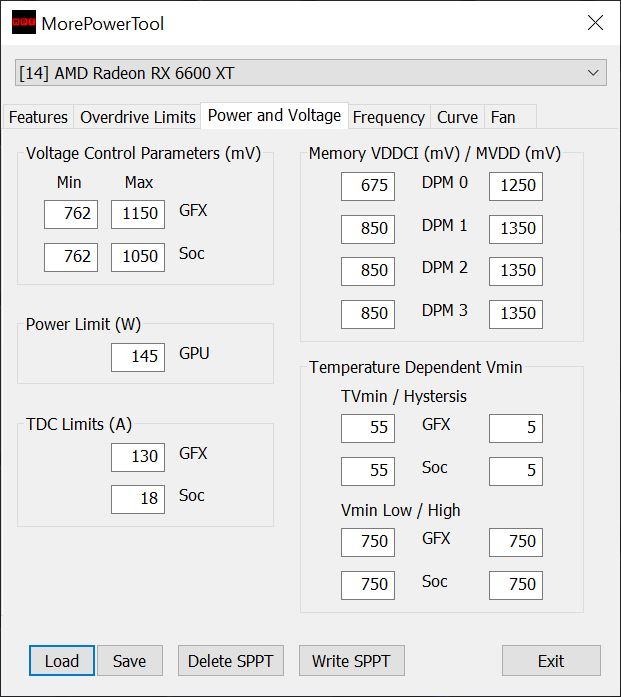
Task: Click the Delete SPPT button
Action: pos(231,661)
